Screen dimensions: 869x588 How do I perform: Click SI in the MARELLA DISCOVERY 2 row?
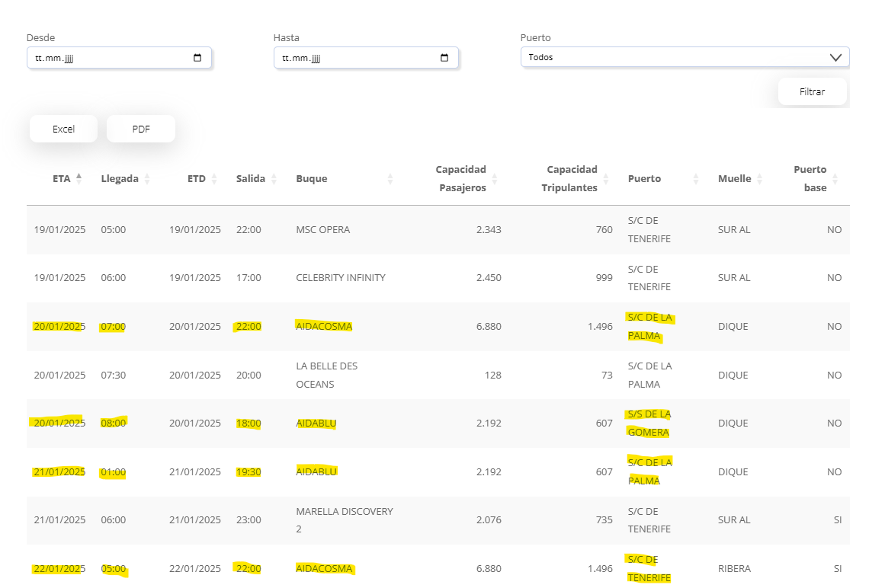838,520
